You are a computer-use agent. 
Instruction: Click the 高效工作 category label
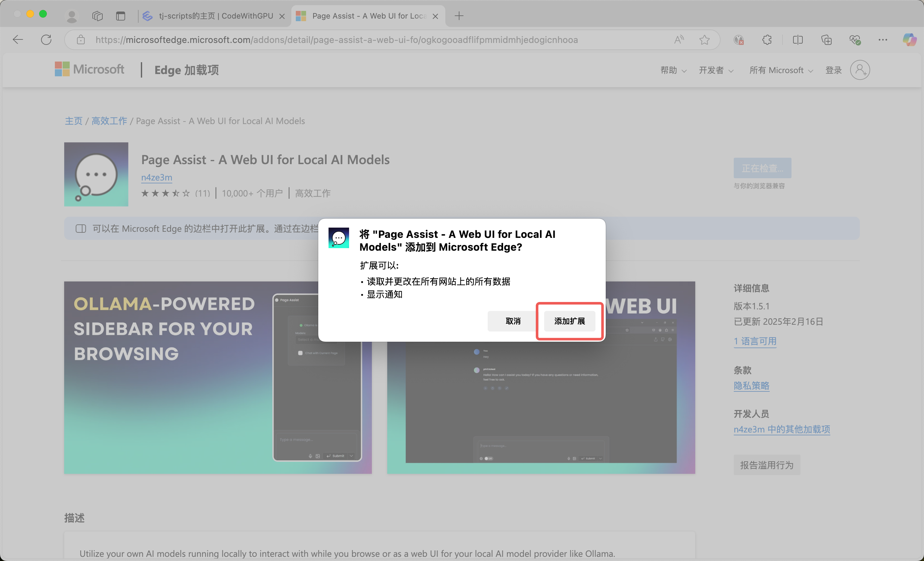point(313,193)
